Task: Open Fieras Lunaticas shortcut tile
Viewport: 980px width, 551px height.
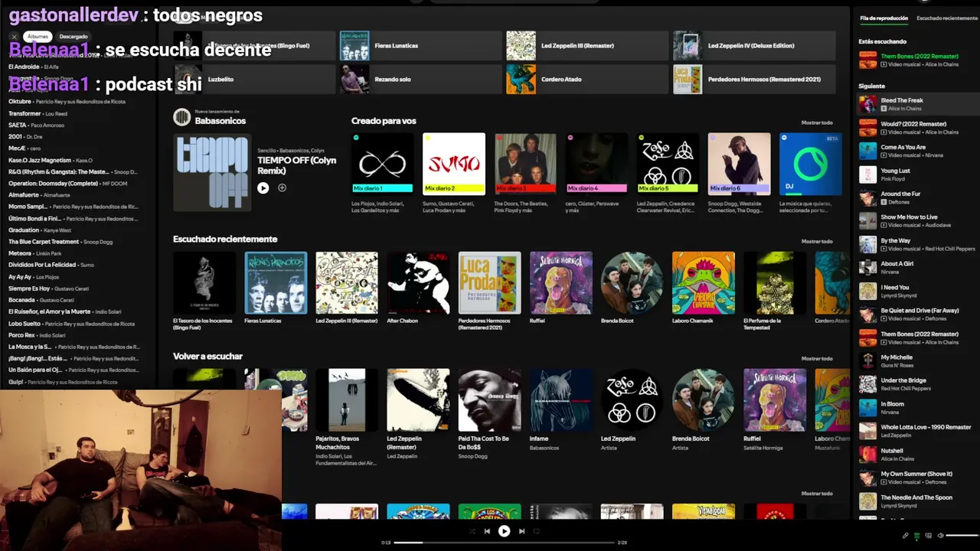Action: point(420,46)
